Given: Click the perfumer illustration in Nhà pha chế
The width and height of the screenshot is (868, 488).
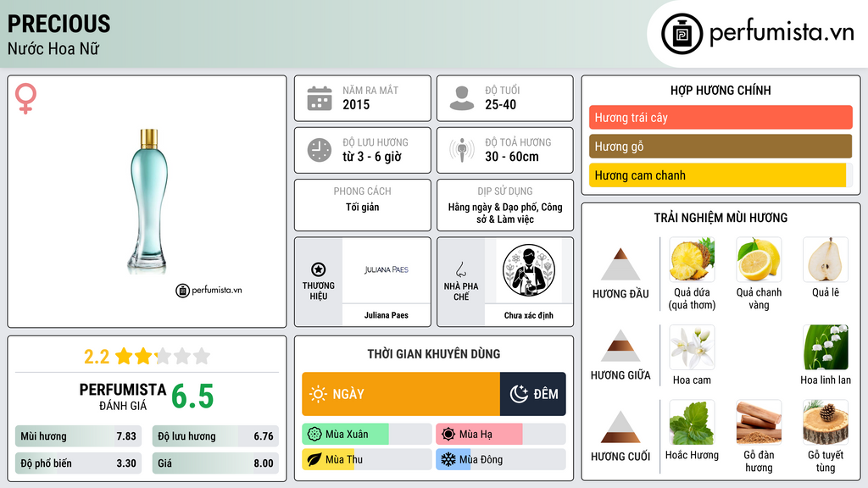Looking at the screenshot, I should (529, 270).
